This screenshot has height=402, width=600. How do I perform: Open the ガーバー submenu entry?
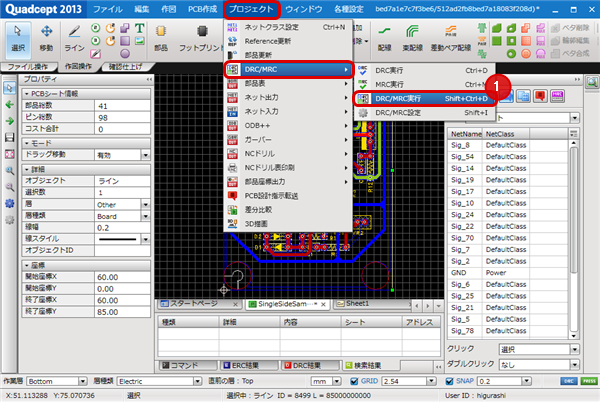click(288, 140)
